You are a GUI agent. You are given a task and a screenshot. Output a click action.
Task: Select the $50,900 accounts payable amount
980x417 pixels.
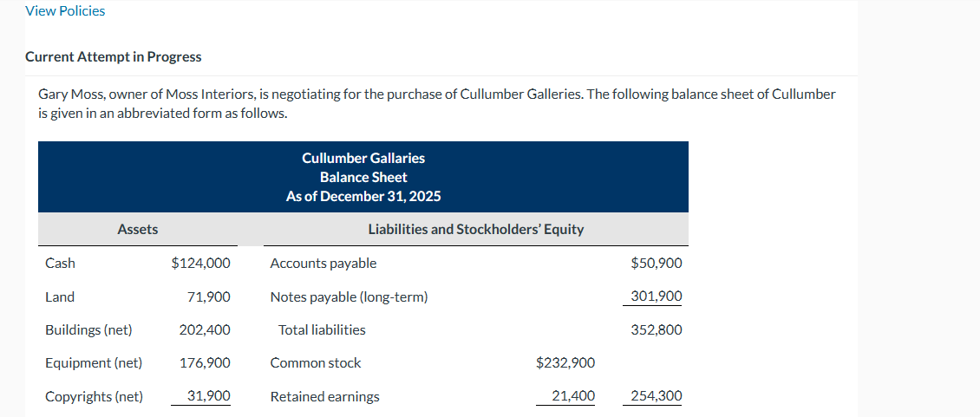(657, 263)
